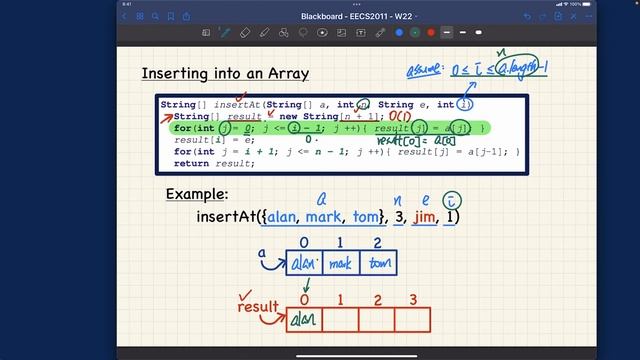Screen dimensions: 640x360
Task: Click 'jim' in the insertAt example
Action: click(424, 217)
